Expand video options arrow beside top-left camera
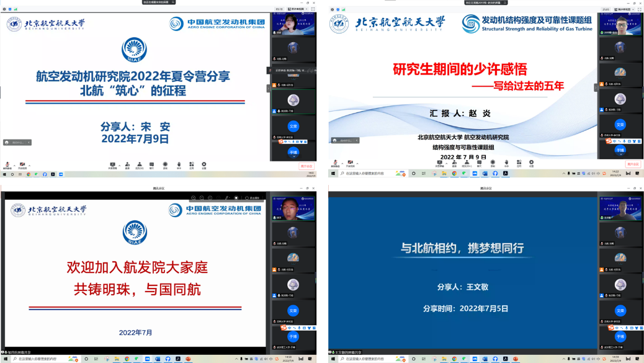The width and height of the screenshot is (644, 363). [x=28, y=164]
